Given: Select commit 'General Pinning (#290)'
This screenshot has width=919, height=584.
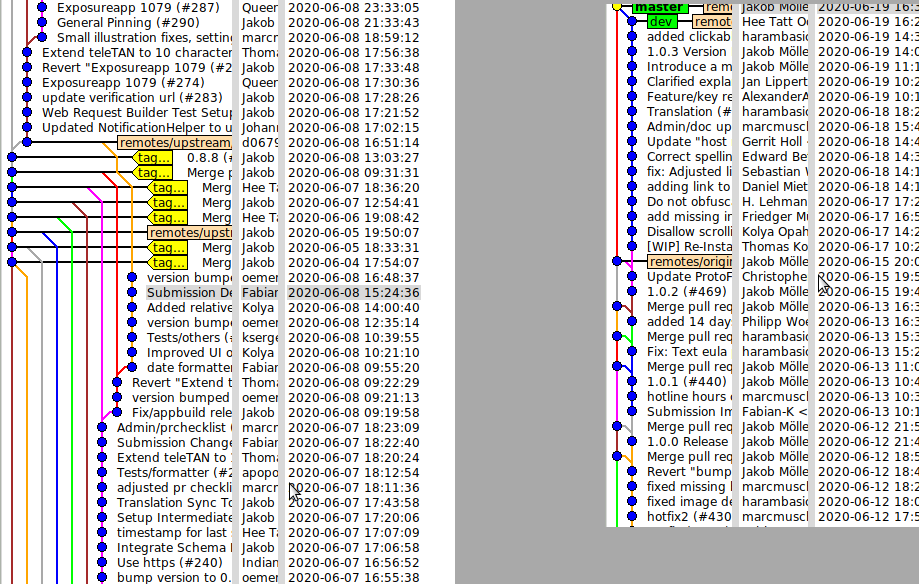Looking at the screenshot, I should (x=128, y=22).
